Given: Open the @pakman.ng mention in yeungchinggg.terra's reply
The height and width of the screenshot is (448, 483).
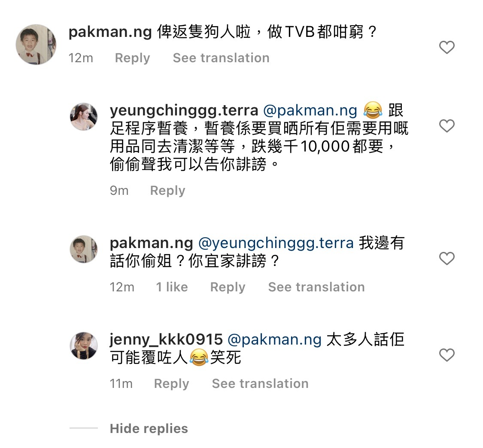Looking at the screenshot, I should pyautogui.click(x=310, y=111).
